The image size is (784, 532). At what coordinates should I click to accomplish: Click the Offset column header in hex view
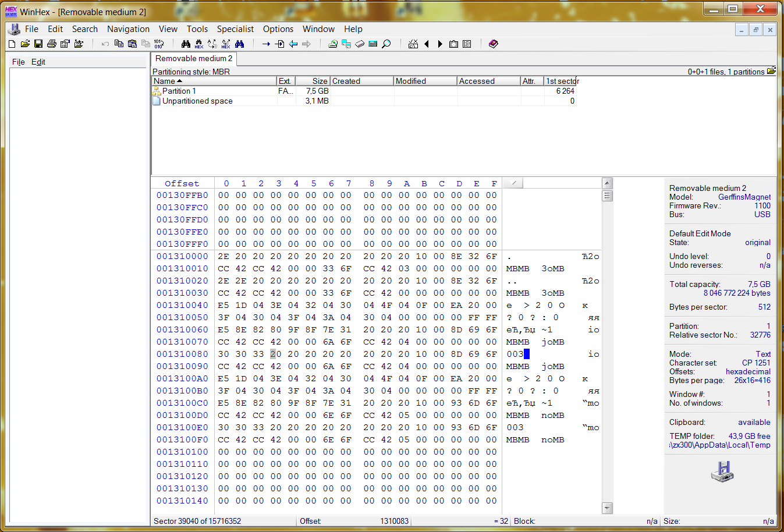(x=182, y=183)
